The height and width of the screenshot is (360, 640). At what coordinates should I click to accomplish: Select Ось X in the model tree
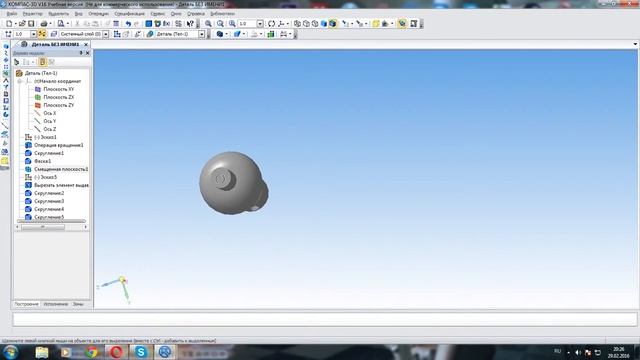[50, 113]
